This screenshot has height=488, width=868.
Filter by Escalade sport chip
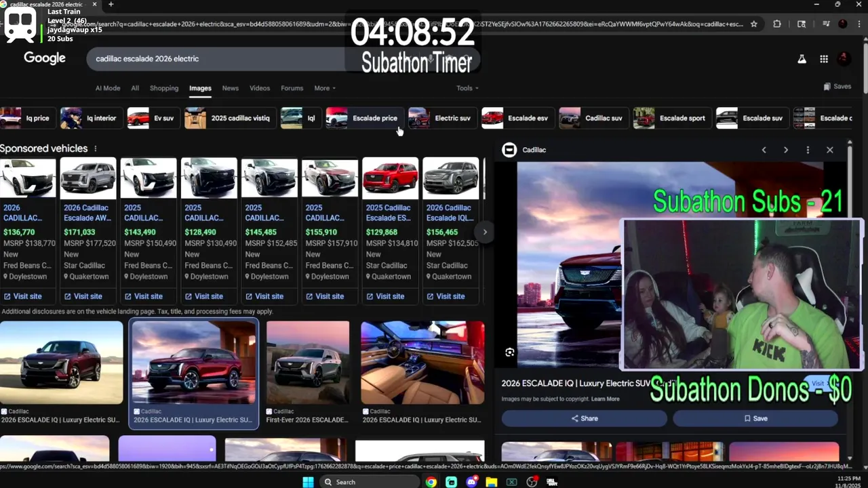[x=671, y=118]
